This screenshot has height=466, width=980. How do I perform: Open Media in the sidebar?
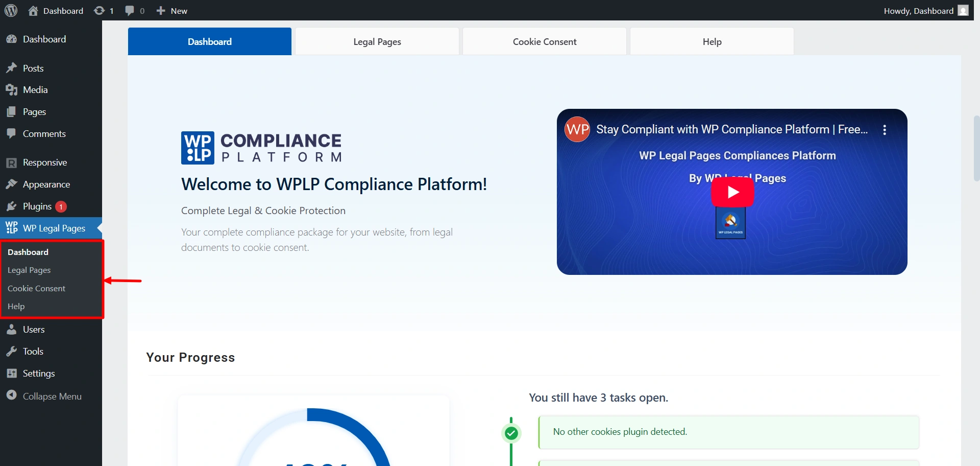coord(35,90)
